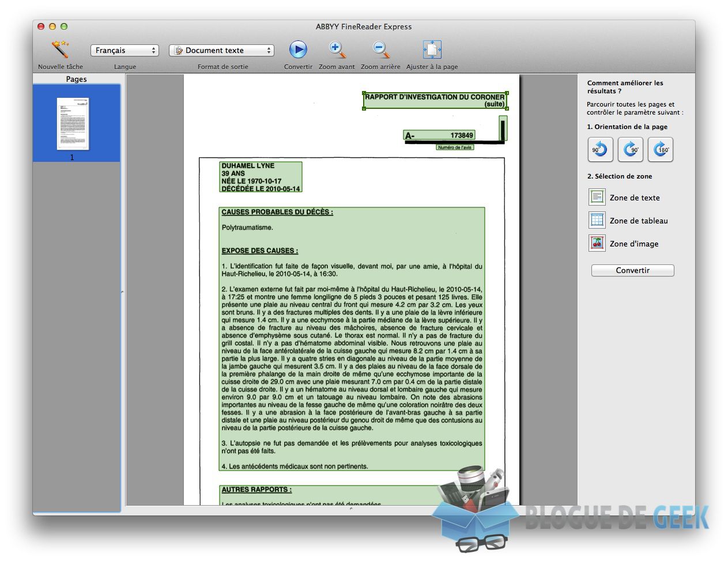Select the DUHAMEL LYNE text zone
Viewport: 728px width, 561px height.
(x=261, y=177)
